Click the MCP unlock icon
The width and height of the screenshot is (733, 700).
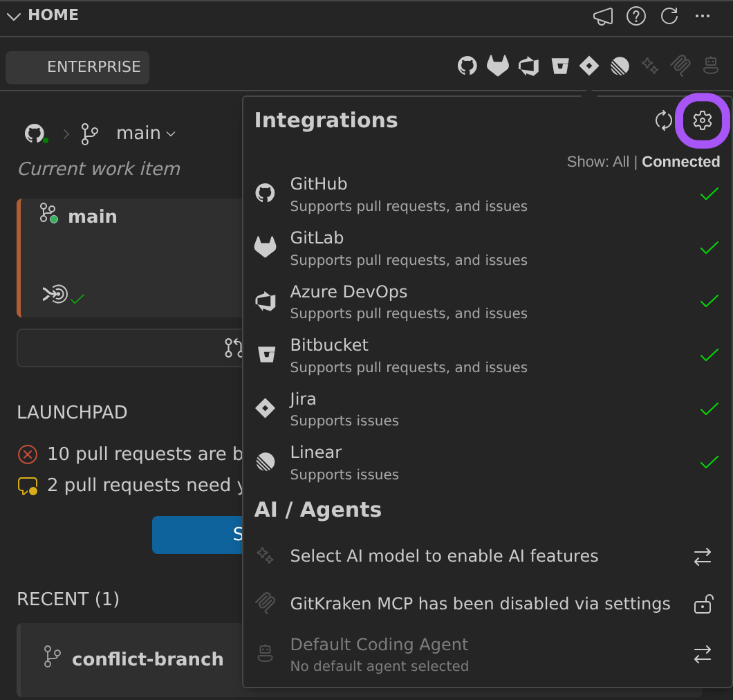(x=703, y=604)
